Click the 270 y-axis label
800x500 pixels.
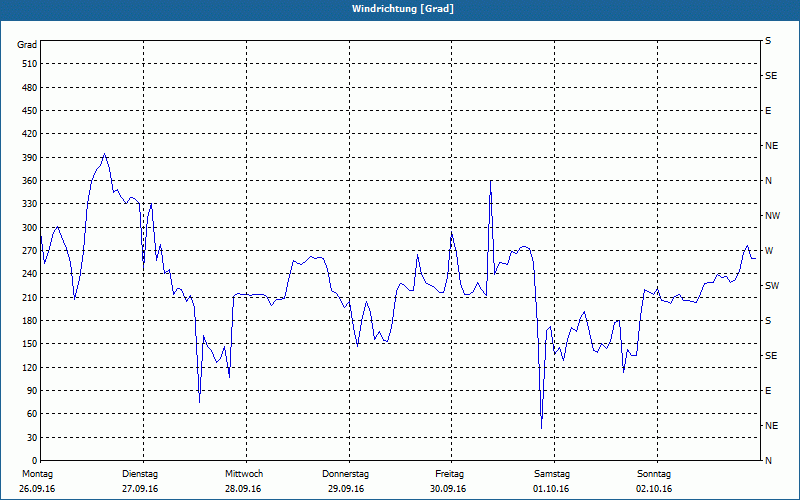pyautogui.click(x=30, y=251)
